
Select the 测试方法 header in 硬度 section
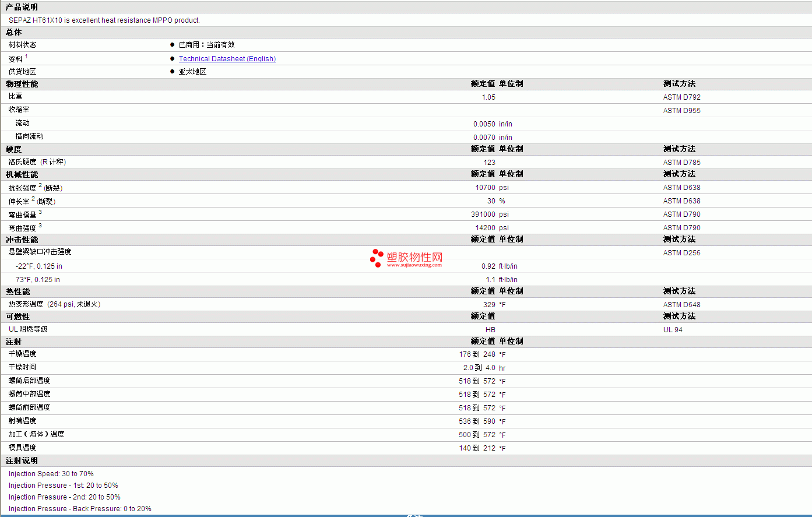click(x=679, y=149)
